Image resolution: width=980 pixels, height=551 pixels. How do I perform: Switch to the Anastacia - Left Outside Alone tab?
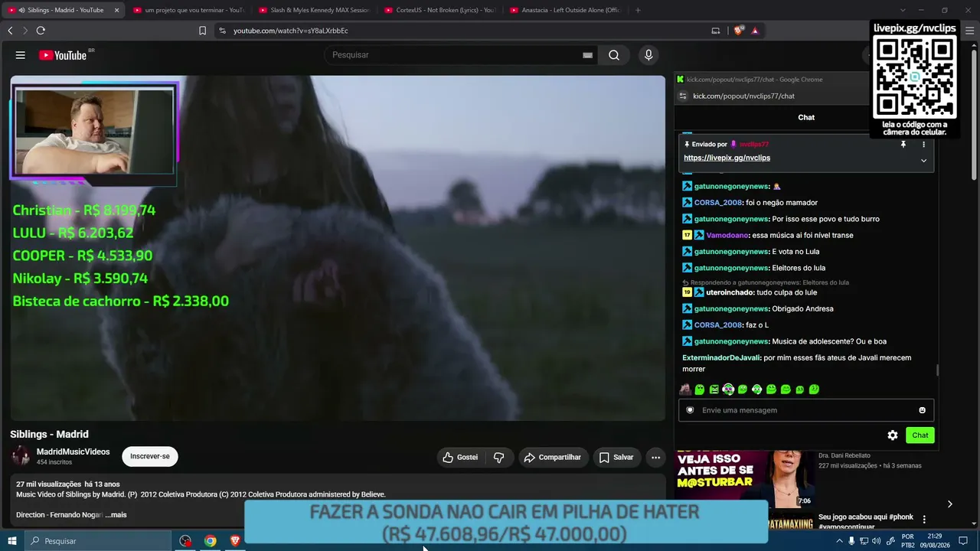tap(565, 10)
